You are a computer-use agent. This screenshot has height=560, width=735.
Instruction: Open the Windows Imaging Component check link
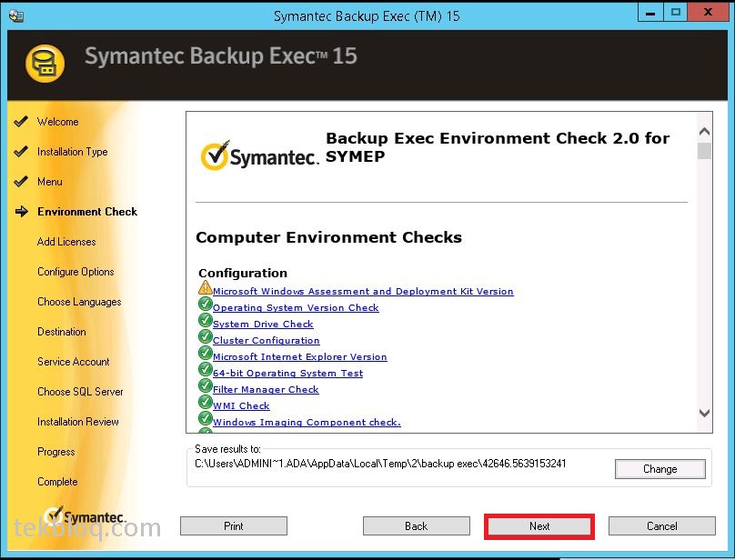(x=307, y=423)
